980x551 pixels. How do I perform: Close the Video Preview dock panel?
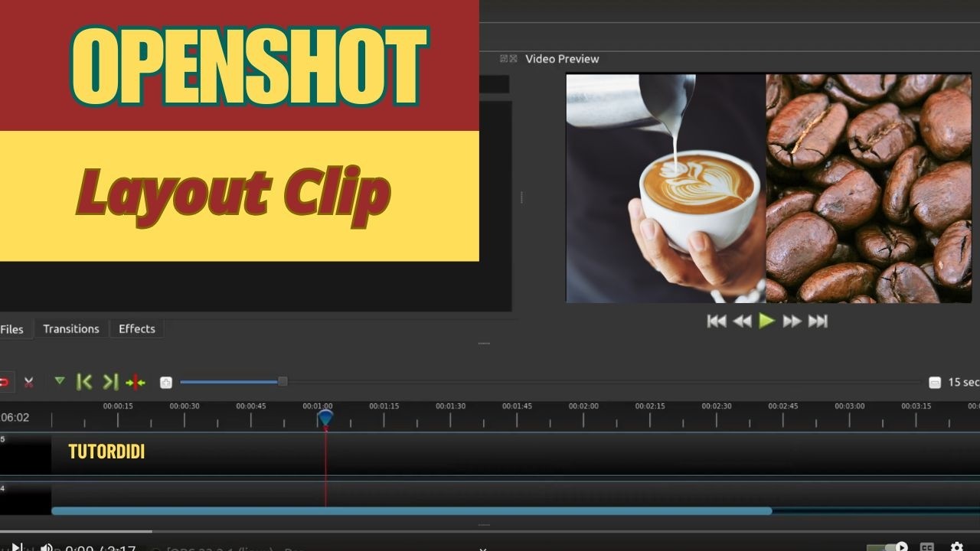point(513,58)
